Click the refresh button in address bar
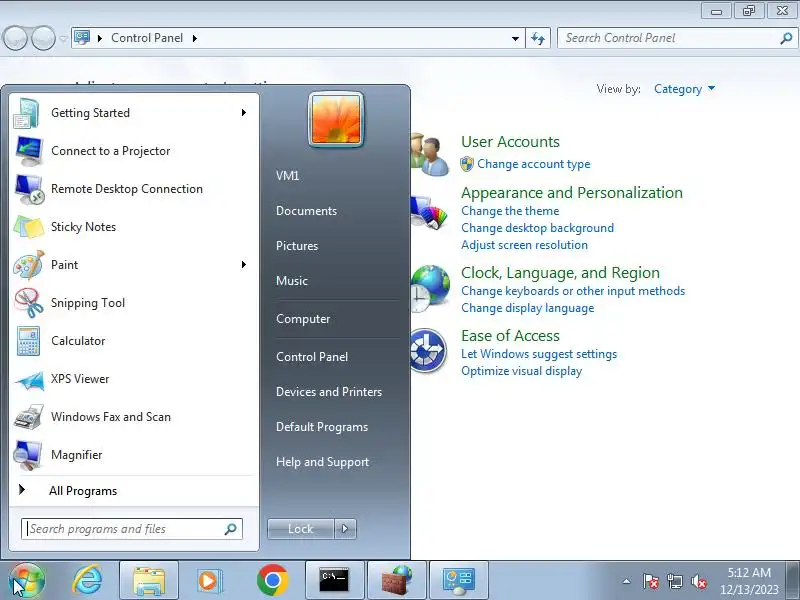The width and height of the screenshot is (800, 600). click(538, 38)
